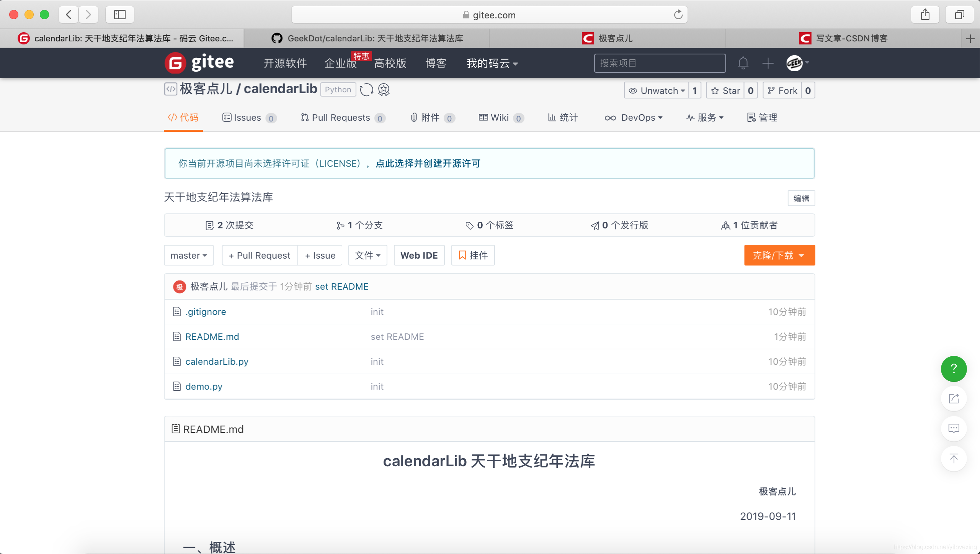Click 点此选择并创建开源许可 link
This screenshot has height=554, width=980.
click(428, 164)
